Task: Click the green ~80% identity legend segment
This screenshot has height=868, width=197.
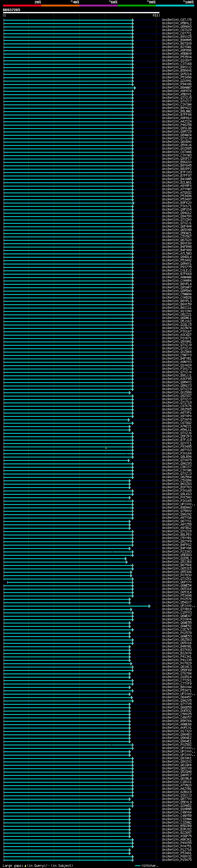Action: tap(137, 6)
